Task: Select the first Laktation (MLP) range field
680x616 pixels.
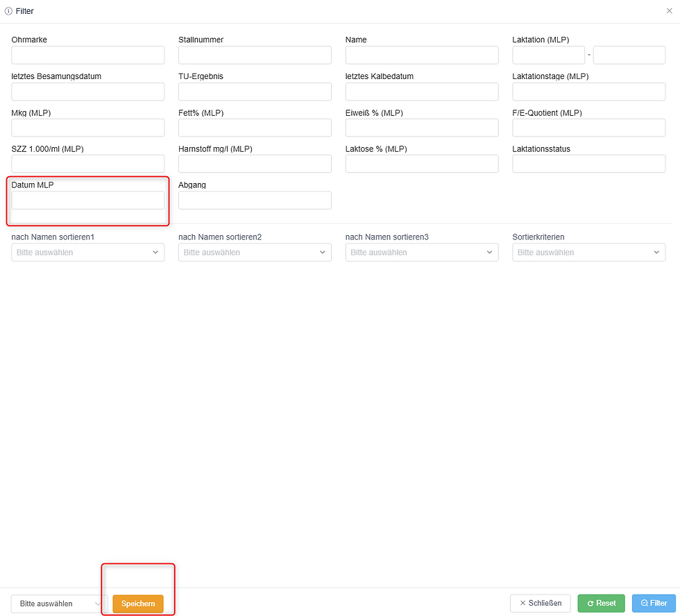Action: point(548,55)
